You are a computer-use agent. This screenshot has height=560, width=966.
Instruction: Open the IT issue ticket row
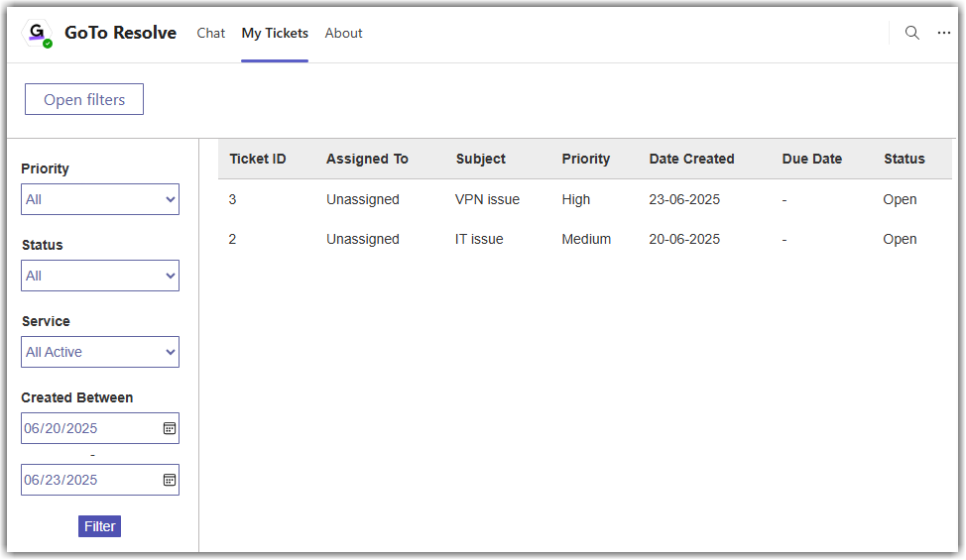(479, 239)
